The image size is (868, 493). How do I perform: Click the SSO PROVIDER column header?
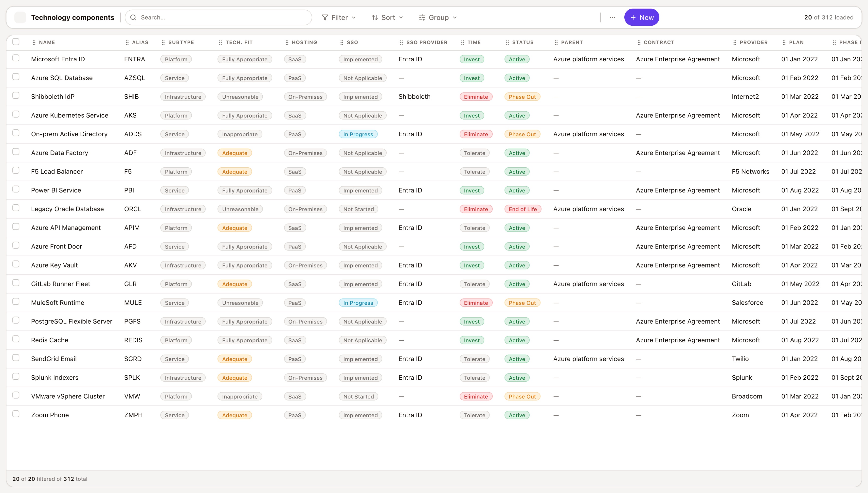tap(427, 42)
